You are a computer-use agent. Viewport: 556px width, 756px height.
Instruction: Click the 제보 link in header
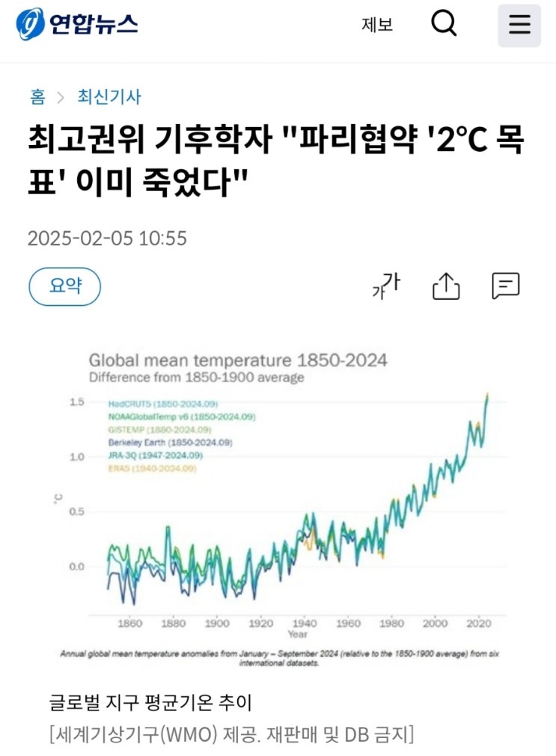[377, 25]
